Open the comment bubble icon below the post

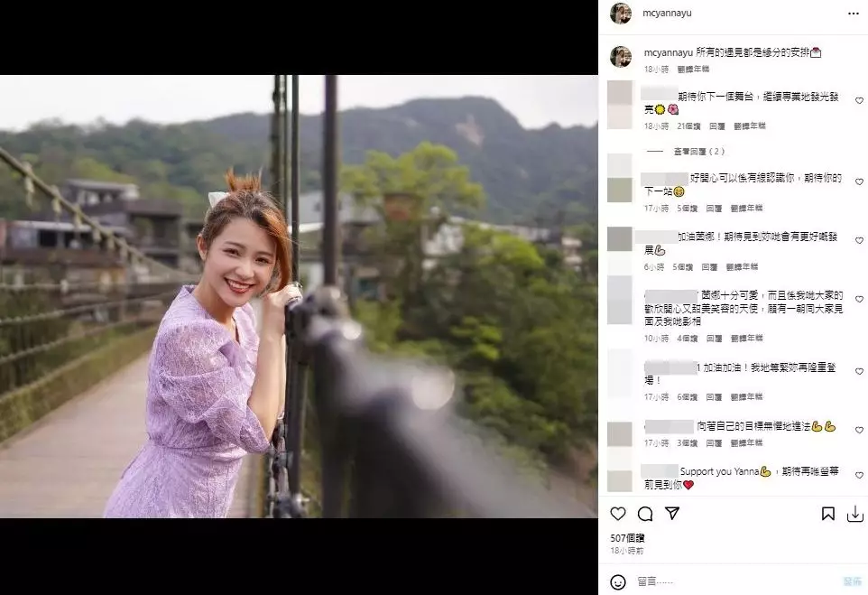click(645, 514)
